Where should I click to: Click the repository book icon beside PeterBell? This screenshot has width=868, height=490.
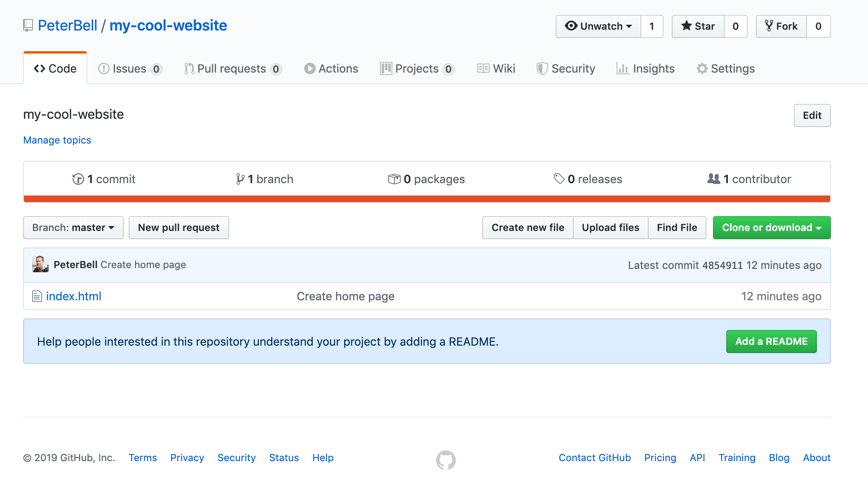pos(28,26)
